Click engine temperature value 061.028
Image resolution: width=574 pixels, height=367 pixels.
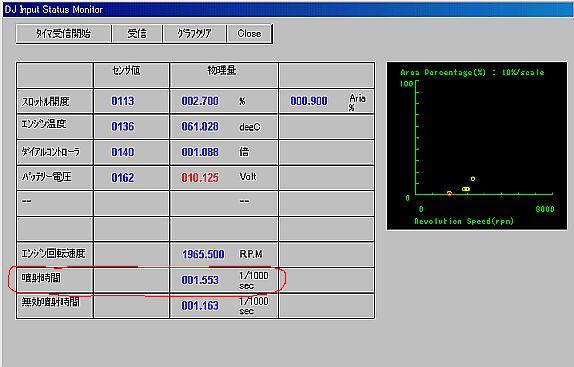(200, 127)
